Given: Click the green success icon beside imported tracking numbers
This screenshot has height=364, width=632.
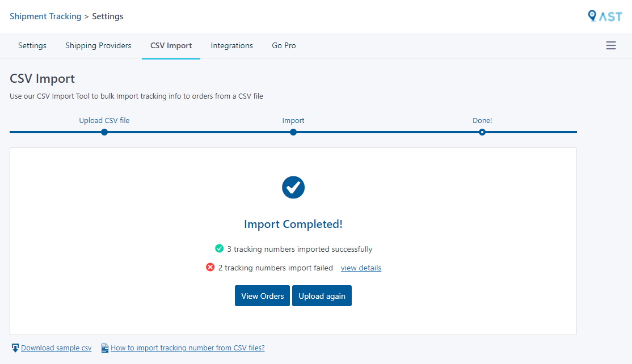Looking at the screenshot, I should click(220, 248).
